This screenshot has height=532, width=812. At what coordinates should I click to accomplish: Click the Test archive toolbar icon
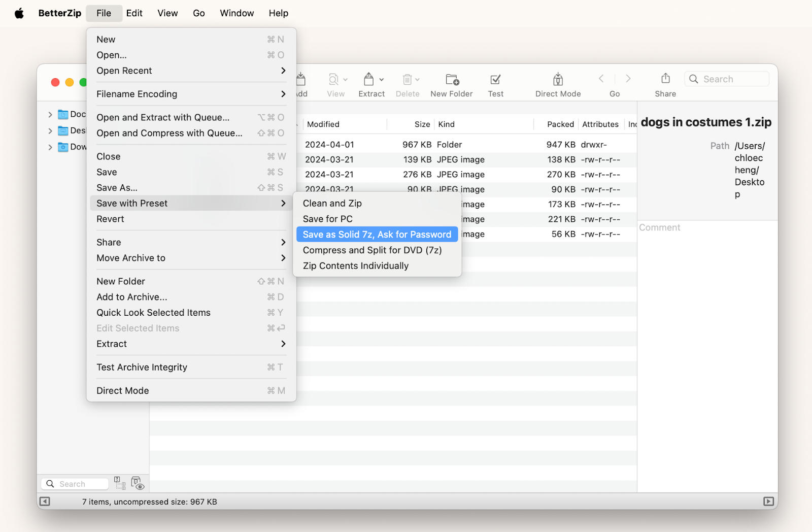[x=495, y=80]
